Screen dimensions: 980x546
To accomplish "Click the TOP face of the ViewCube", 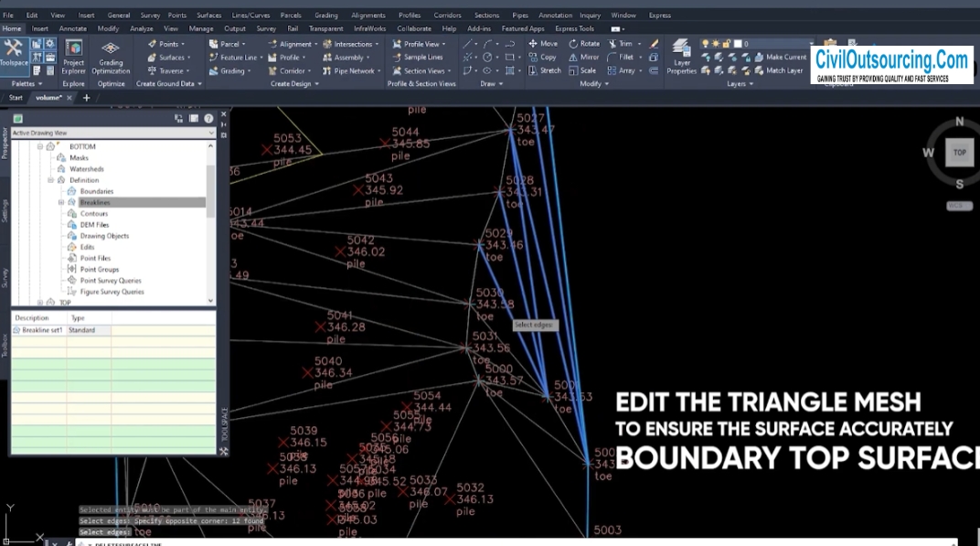I will 959,153.
